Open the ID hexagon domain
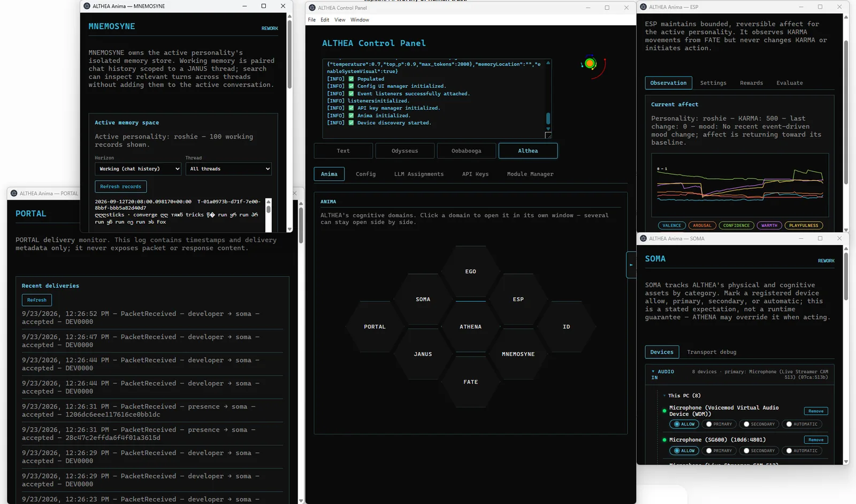856x504 pixels. point(566,326)
